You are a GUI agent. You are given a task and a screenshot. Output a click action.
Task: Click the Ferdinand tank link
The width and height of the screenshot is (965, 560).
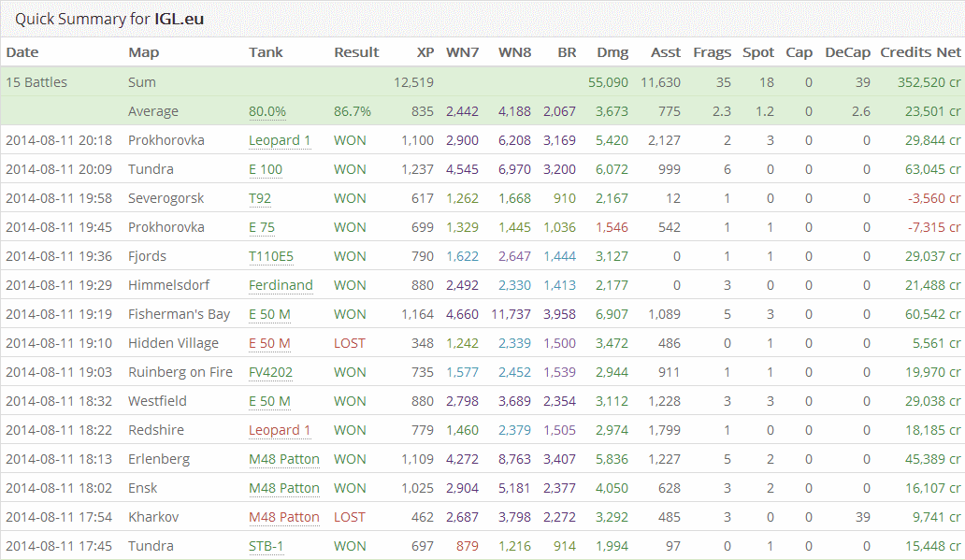point(281,285)
